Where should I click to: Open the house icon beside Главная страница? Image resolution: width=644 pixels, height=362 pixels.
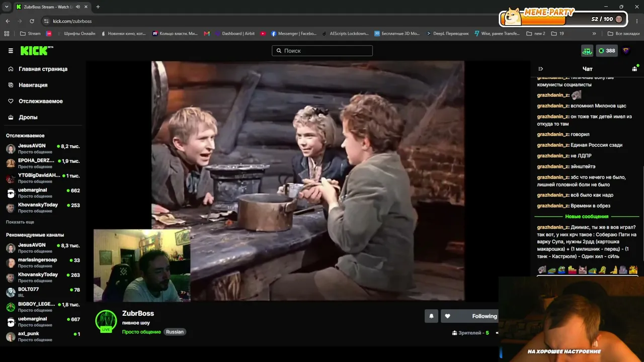[11, 69]
